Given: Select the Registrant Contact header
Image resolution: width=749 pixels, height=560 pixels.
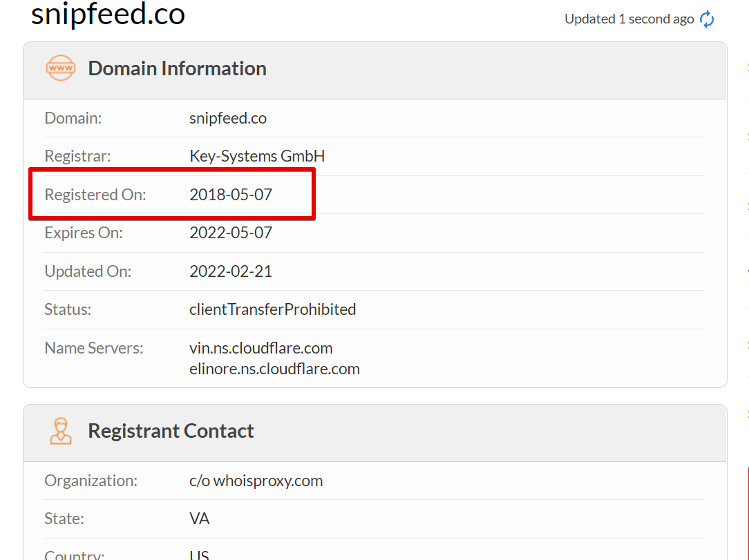Looking at the screenshot, I should tap(171, 431).
